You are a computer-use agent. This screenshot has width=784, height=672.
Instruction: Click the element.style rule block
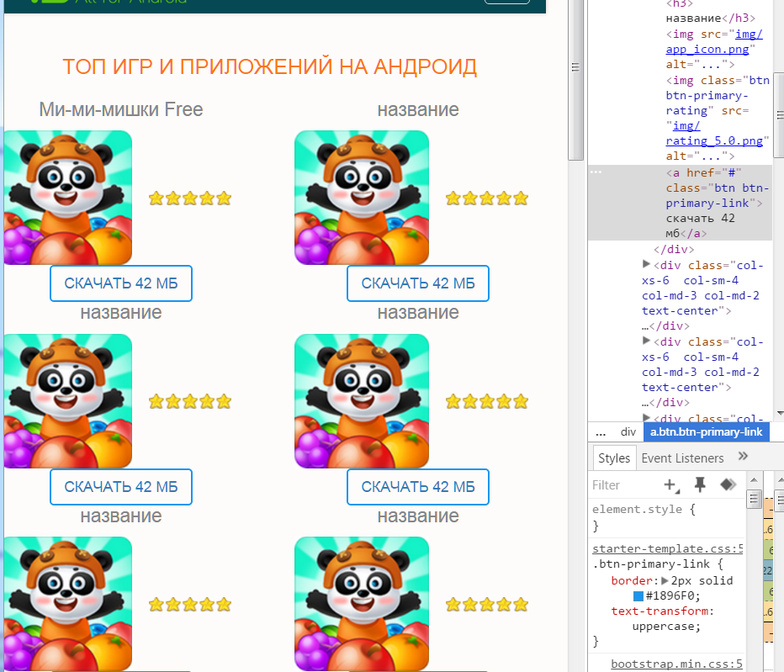(668, 517)
